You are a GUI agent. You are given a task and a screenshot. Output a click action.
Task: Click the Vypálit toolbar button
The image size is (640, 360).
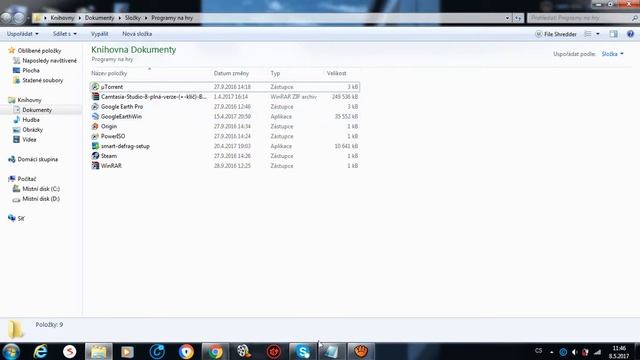(x=100, y=34)
